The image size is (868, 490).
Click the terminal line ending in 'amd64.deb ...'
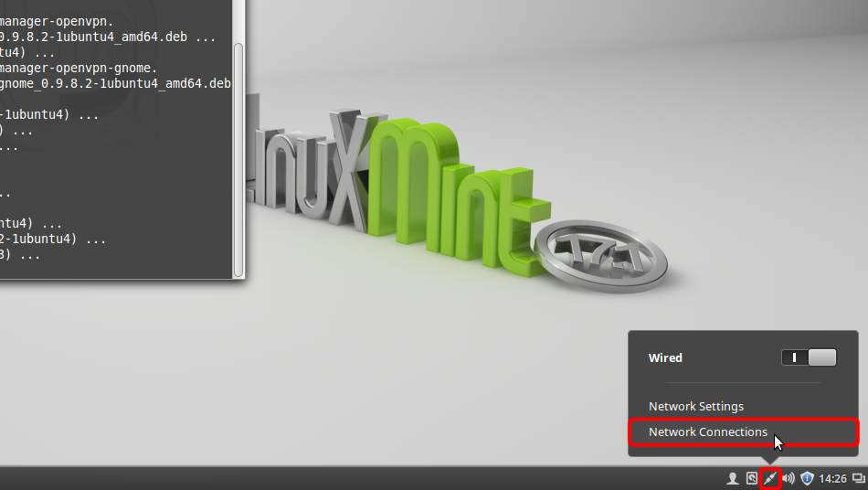(x=108, y=37)
